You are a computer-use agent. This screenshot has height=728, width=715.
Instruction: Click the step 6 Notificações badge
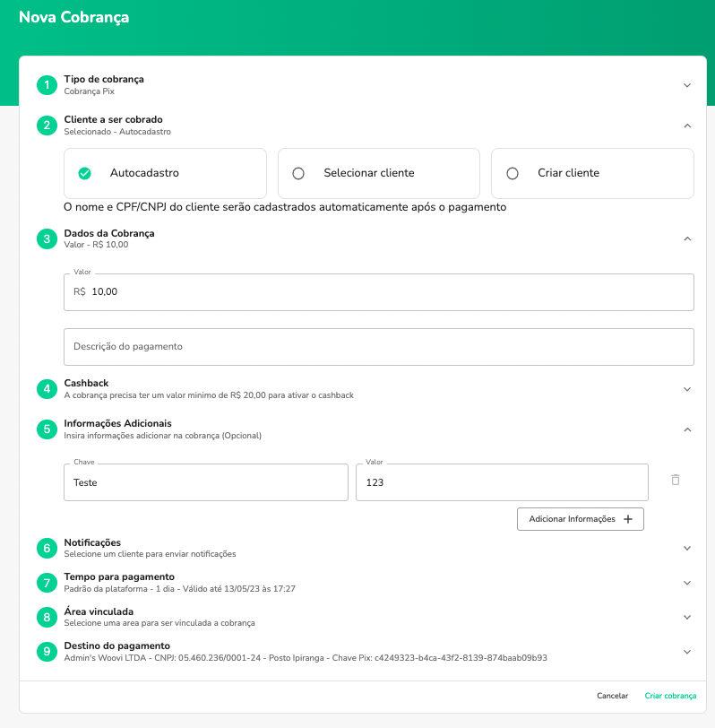(x=47, y=547)
